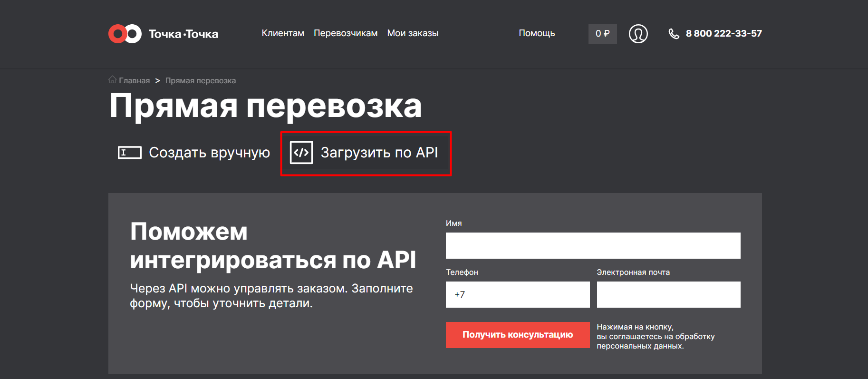
Task: Click the Поможем интегрироваться по API heading
Action: point(273,246)
